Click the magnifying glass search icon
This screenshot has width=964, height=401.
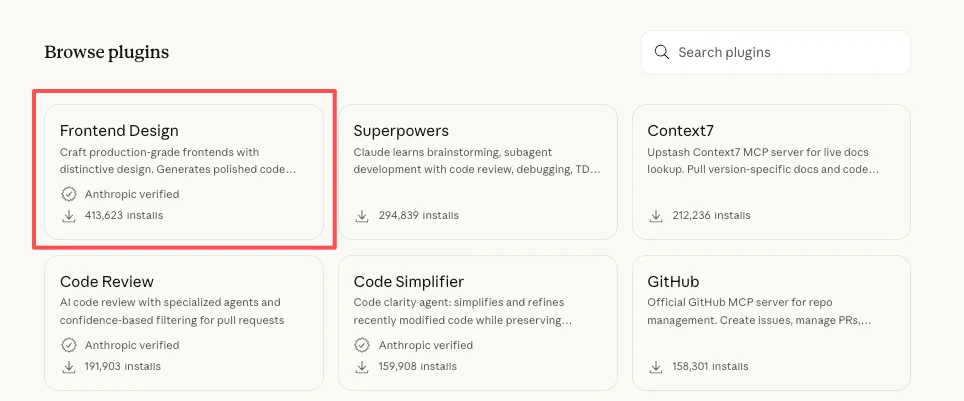pos(661,52)
